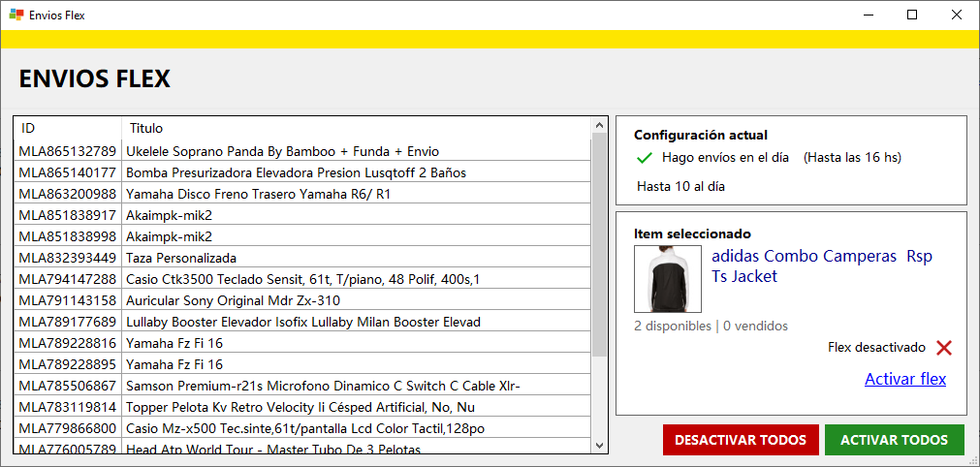Click ID cell MLA865140177
Image resolution: width=980 pixels, height=467 pixels.
(68, 172)
